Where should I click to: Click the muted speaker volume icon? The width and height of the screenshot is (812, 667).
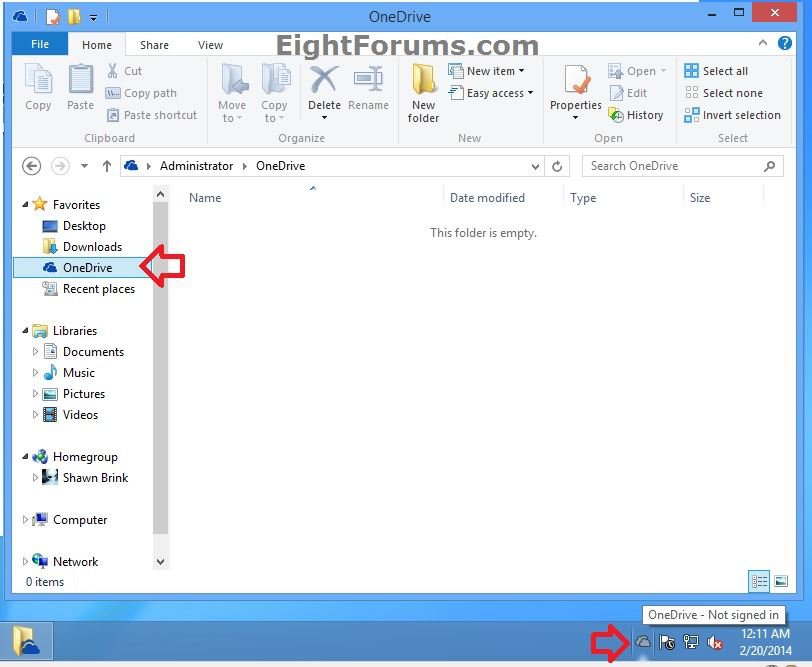(714, 643)
